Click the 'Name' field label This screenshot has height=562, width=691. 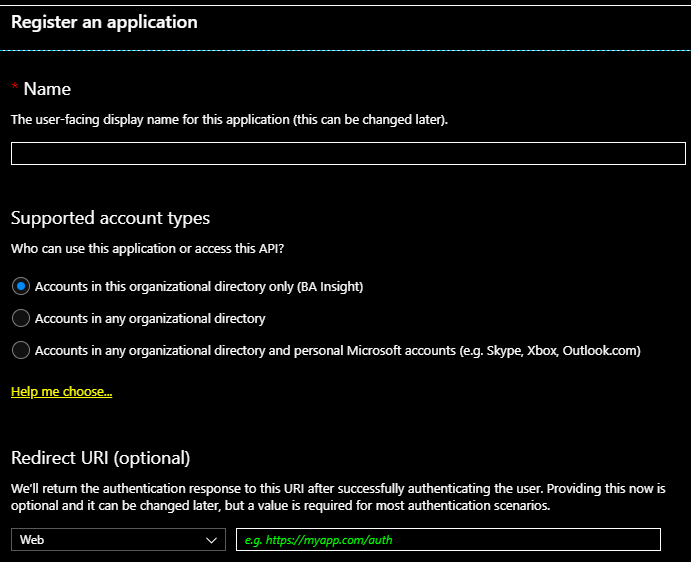click(x=47, y=89)
